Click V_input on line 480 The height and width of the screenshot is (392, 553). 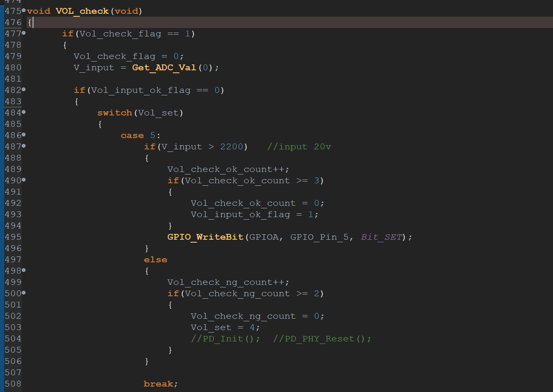(x=94, y=68)
